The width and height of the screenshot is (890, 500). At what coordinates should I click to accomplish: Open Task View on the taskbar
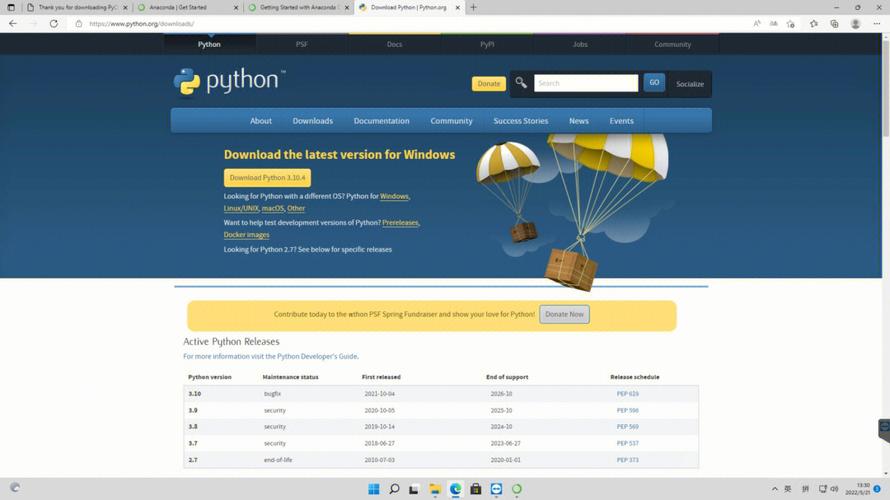click(x=414, y=489)
